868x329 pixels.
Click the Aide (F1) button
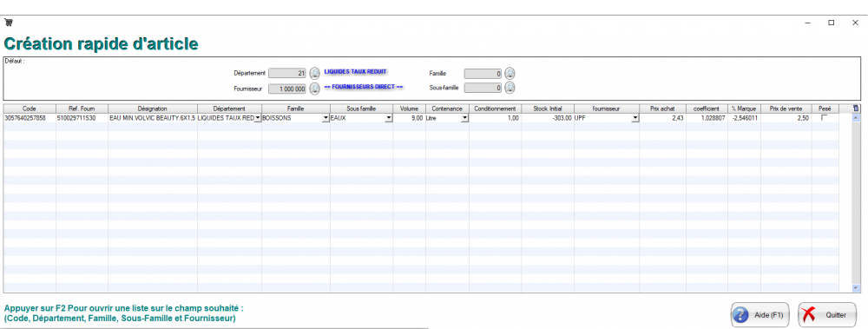point(760,315)
